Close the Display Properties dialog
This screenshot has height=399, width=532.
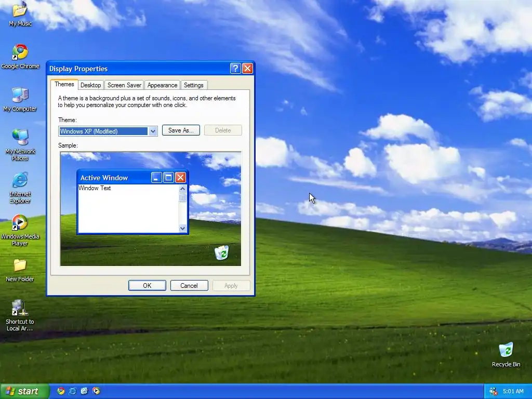[x=248, y=69]
